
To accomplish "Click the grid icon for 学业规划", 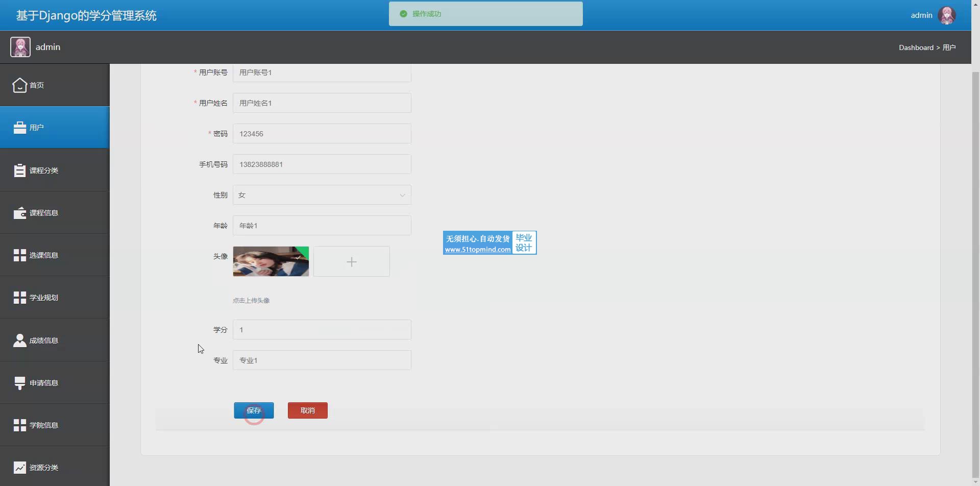I will point(20,298).
